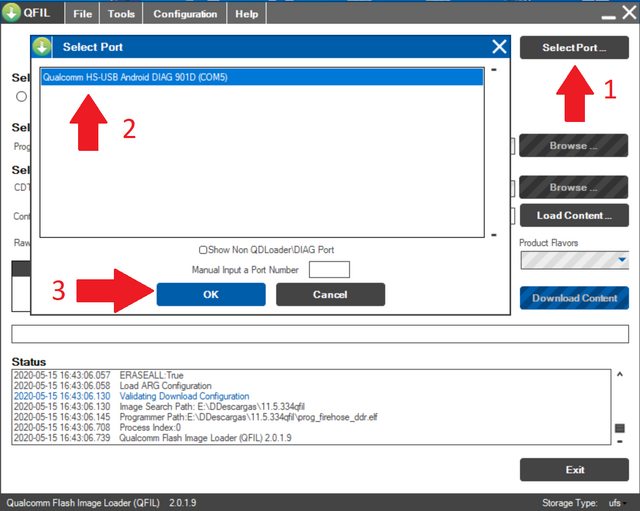Click 'Validating Download Configuration' log entry
The height and width of the screenshot is (511, 640).
point(184,396)
